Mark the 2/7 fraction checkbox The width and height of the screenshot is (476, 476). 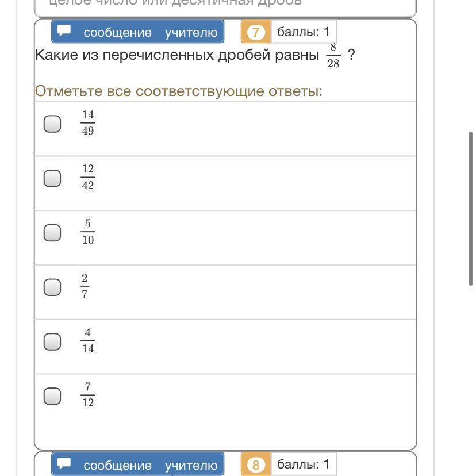(x=52, y=287)
